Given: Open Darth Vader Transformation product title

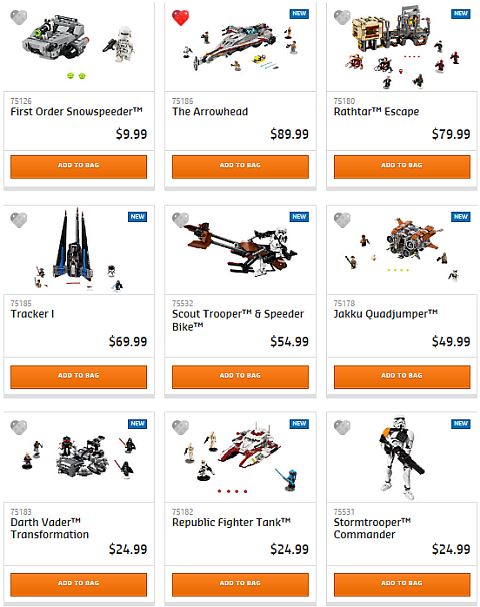Looking at the screenshot, I should (x=50, y=528).
